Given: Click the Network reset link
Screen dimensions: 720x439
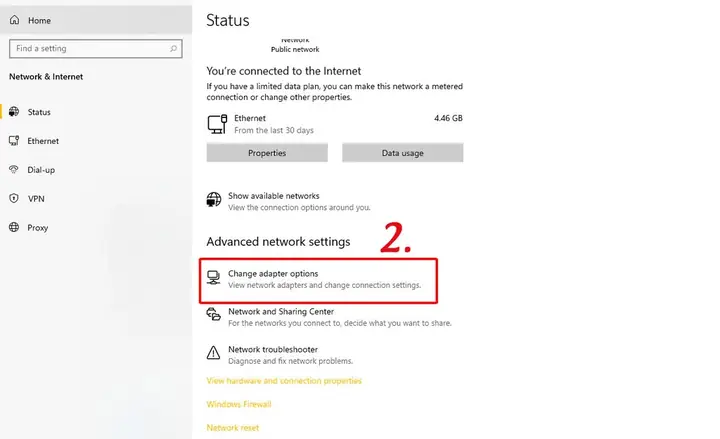Looking at the screenshot, I should [x=233, y=428].
